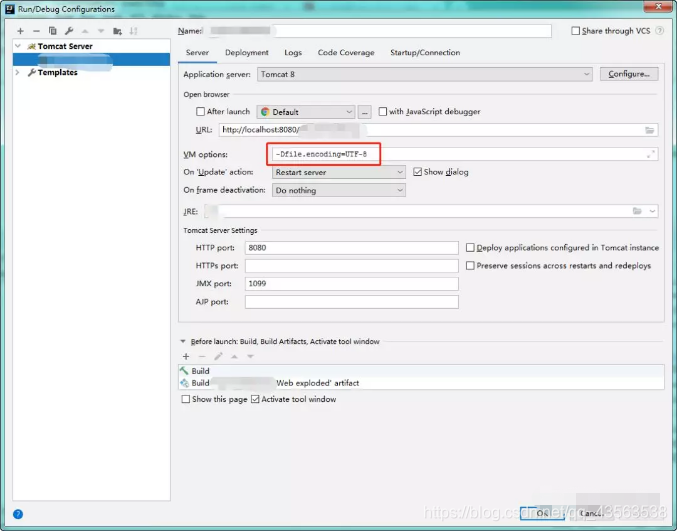Screen dimensions: 677x531
Task: Copy the selected configuration
Action: (x=53, y=31)
